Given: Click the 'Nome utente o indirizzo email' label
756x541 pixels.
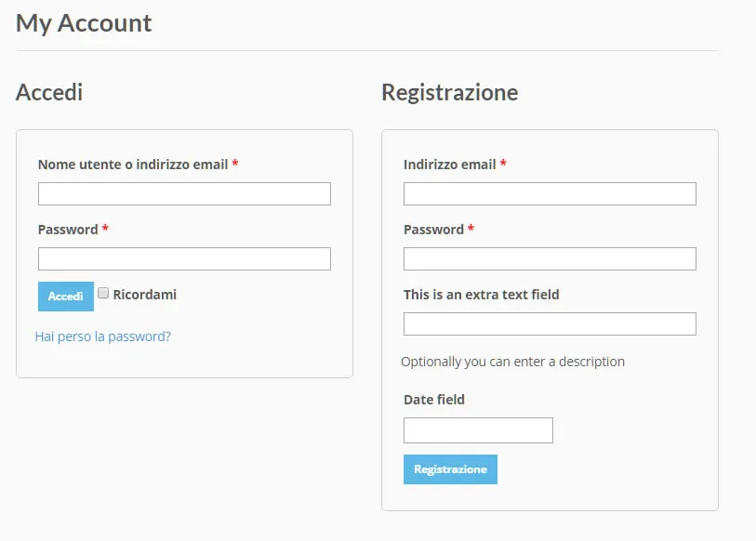Looking at the screenshot, I should pyautogui.click(x=133, y=165).
